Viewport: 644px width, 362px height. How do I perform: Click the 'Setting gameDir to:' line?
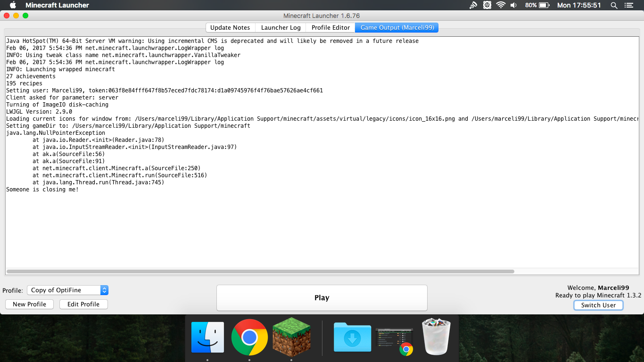pyautogui.click(x=128, y=126)
